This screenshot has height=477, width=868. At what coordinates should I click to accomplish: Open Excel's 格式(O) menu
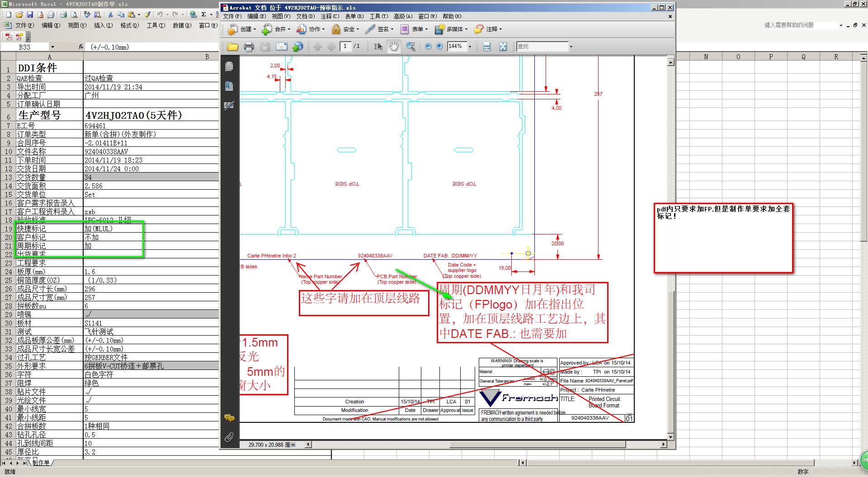point(129,25)
